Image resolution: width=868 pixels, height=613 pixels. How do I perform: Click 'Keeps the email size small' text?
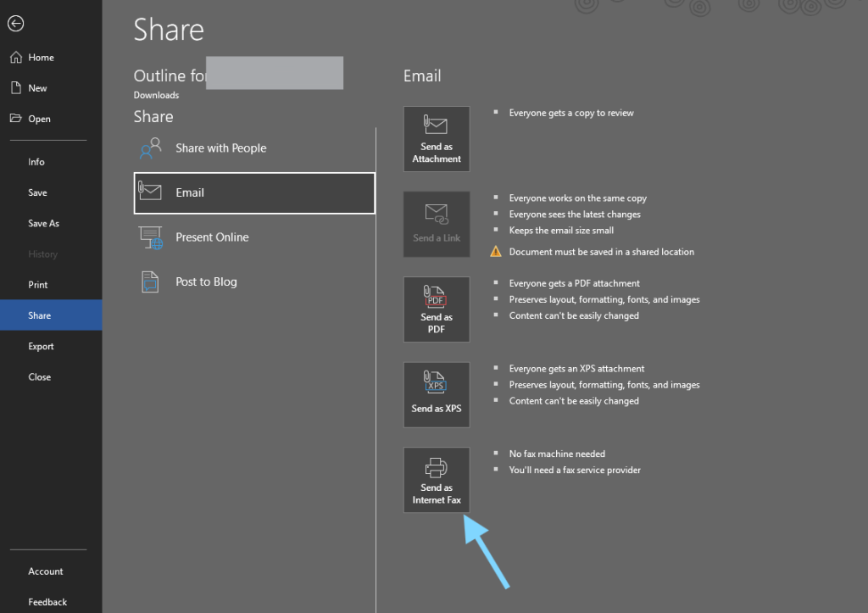coord(561,231)
